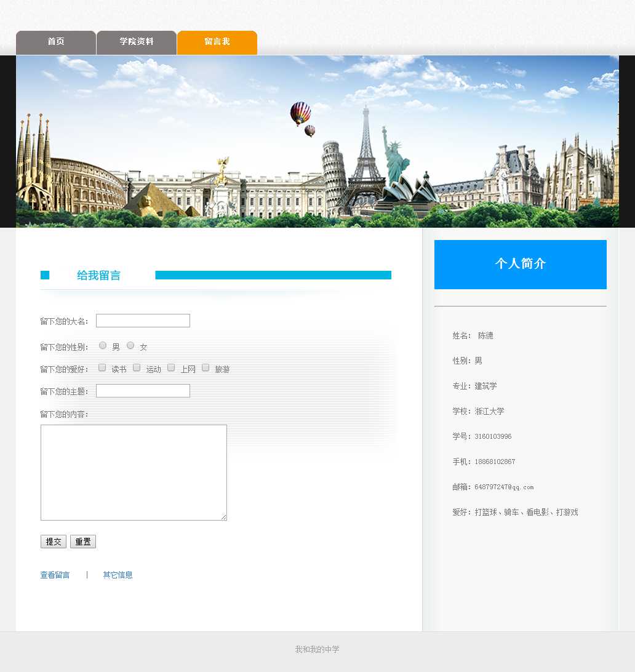Choose the 女 gender radio button
The width and height of the screenshot is (635, 672).
click(x=130, y=346)
